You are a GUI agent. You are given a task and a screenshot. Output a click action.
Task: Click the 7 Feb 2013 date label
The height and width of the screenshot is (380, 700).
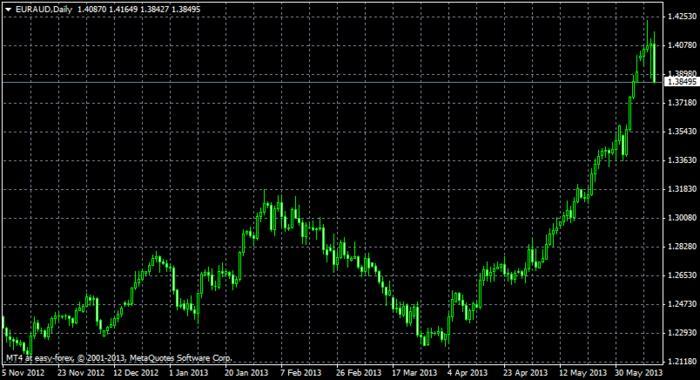coord(300,372)
